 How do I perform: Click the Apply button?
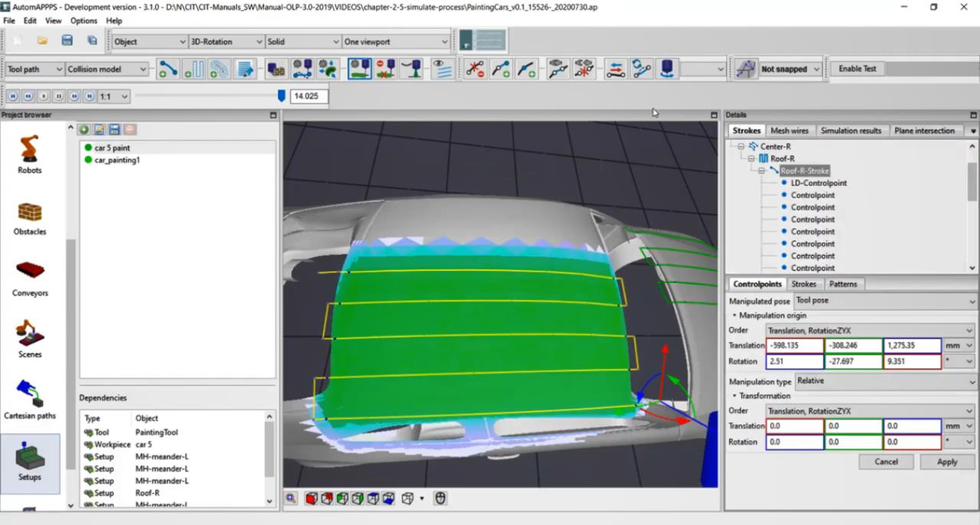tap(947, 461)
